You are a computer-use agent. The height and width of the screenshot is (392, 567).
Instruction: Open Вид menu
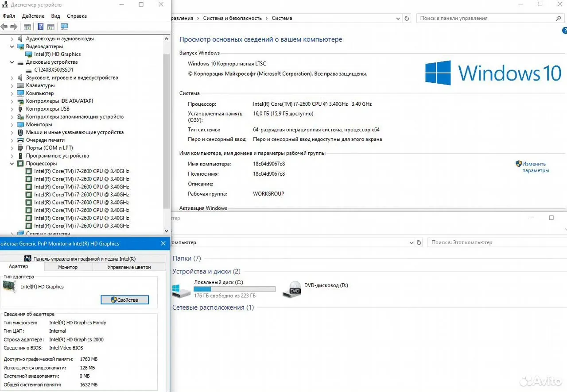point(55,16)
